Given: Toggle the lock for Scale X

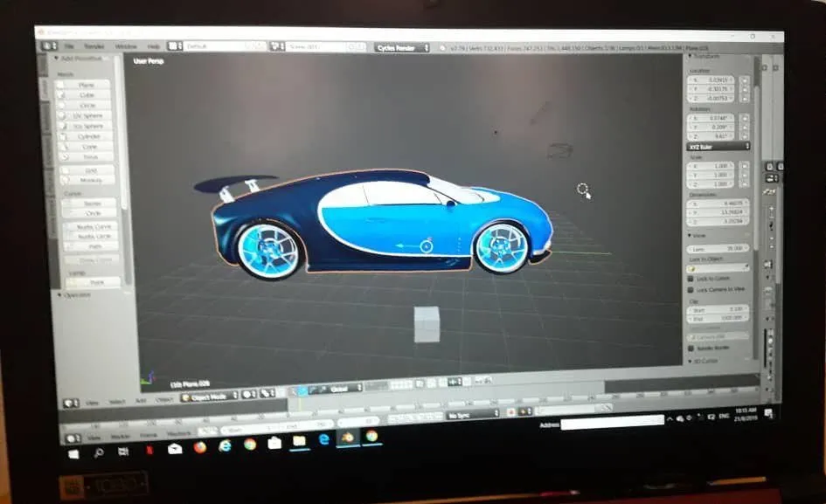Looking at the screenshot, I should pyautogui.click(x=745, y=166).
